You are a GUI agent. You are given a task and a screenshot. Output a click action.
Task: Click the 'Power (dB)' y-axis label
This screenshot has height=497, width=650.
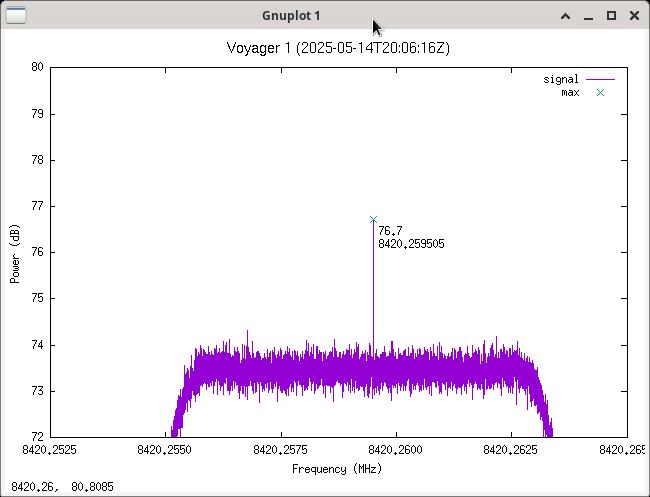pyautogui.click(x=15, y=254)
